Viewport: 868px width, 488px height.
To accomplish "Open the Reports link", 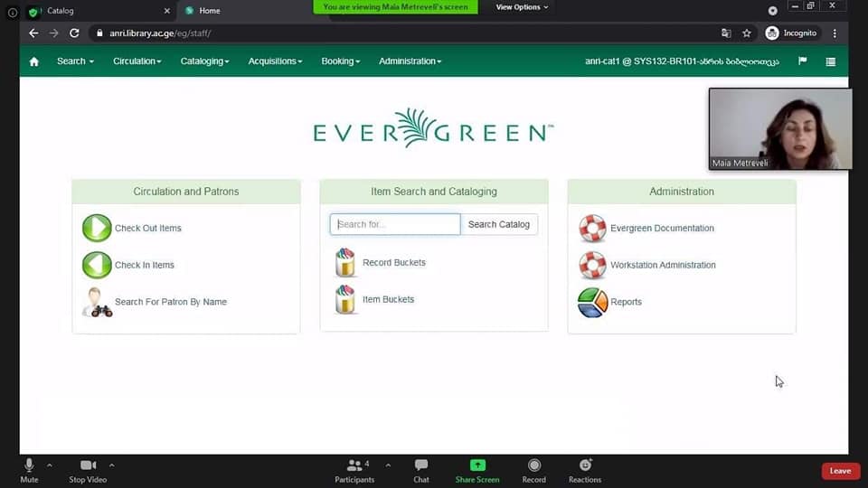I will pos(626,302).
